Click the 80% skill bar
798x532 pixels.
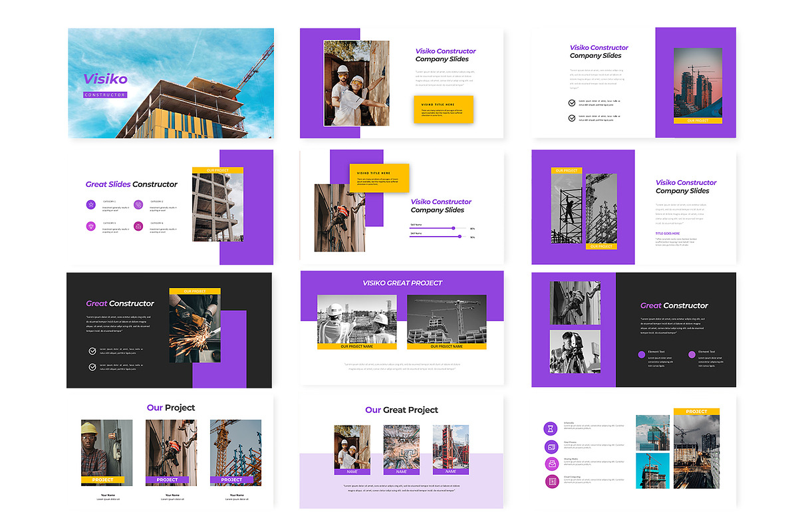(437, 228)
